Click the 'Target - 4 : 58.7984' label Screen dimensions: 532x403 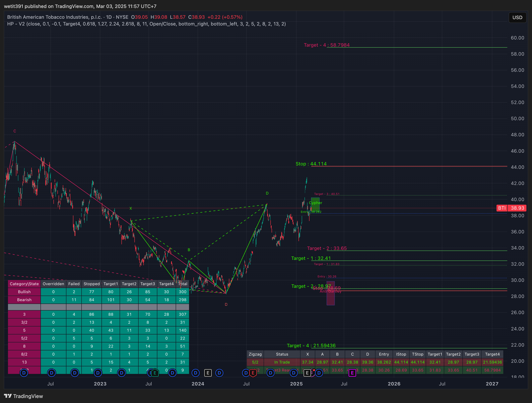pos(327,45)
